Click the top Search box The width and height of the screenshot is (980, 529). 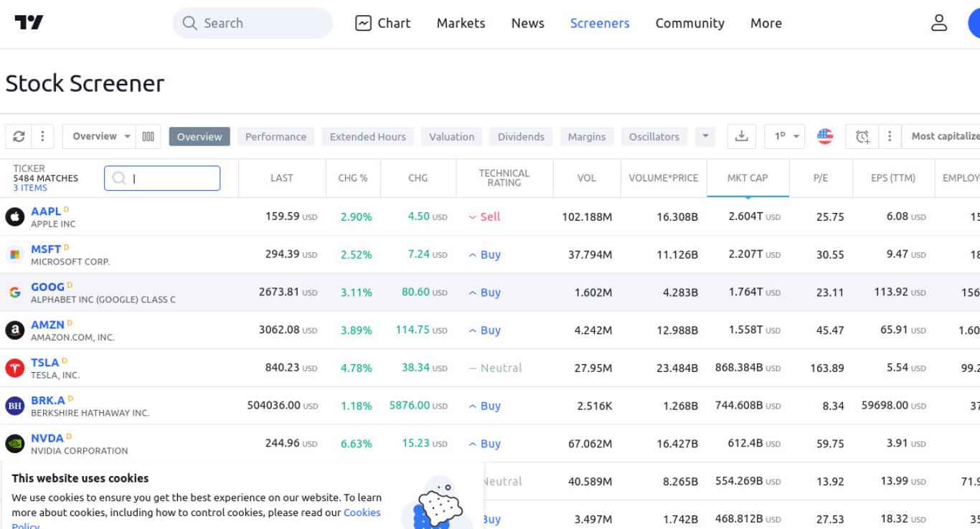pos(253,23)
